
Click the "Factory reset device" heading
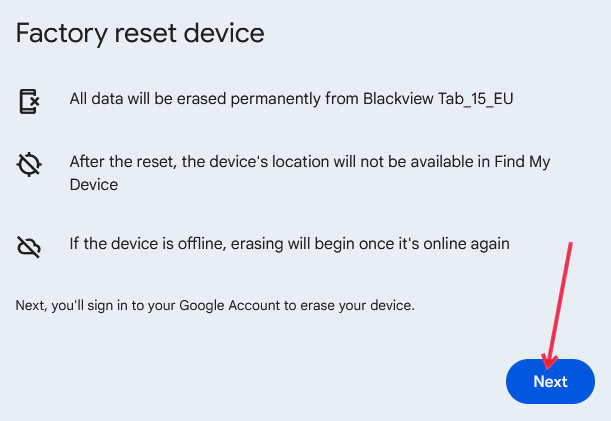tap(140, 33)
